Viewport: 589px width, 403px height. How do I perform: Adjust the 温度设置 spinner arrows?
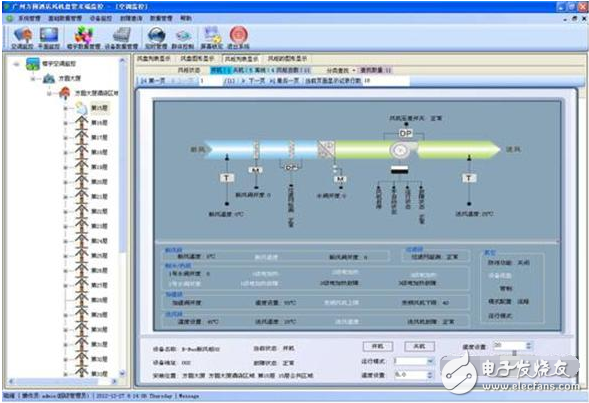coord(529,345)
